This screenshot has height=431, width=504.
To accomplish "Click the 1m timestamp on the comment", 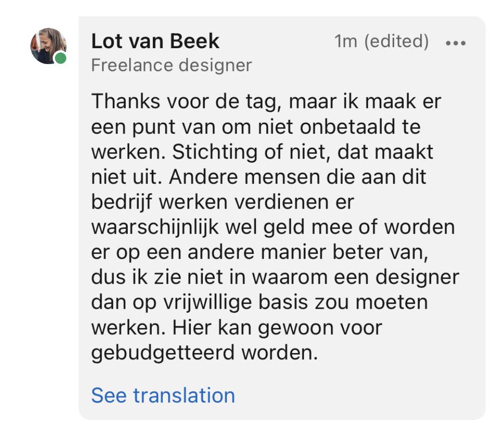I will 346,42.
